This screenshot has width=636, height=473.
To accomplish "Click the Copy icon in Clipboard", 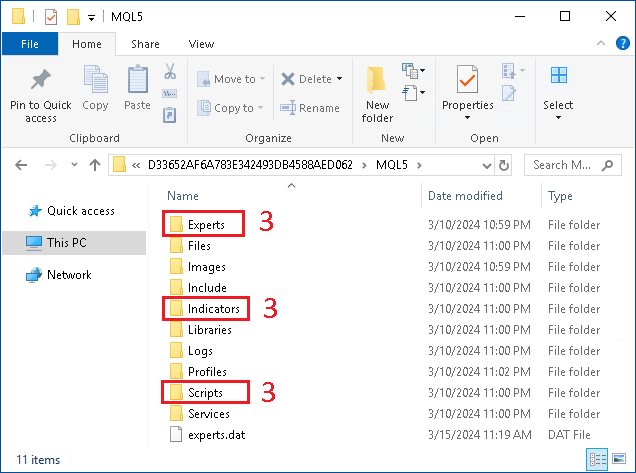I will 95,79.
